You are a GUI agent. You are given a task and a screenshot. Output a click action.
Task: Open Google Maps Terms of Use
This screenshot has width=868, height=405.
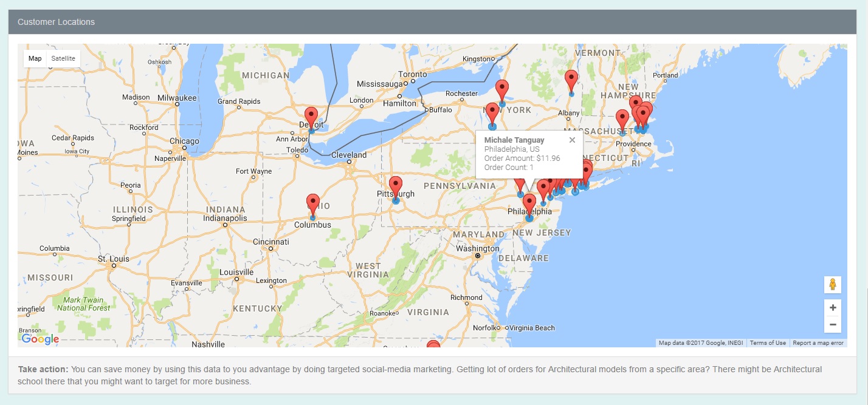pyautogui.click(x=768, y=343)
